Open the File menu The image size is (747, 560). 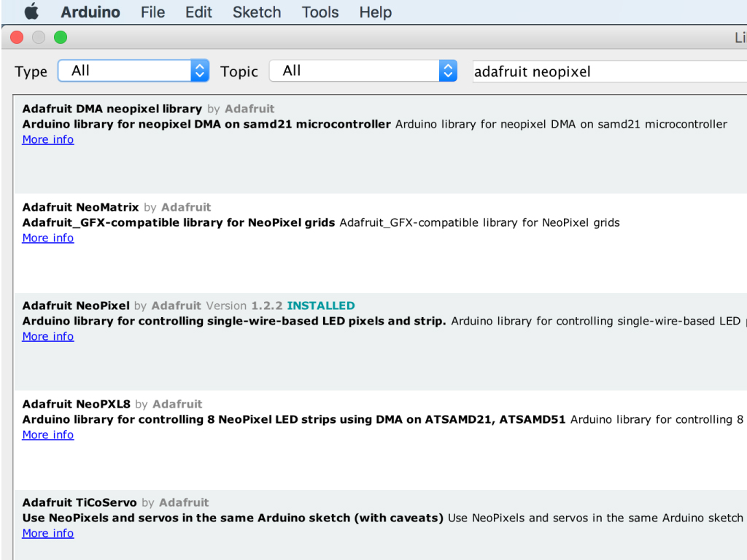(x=152, y=12)
